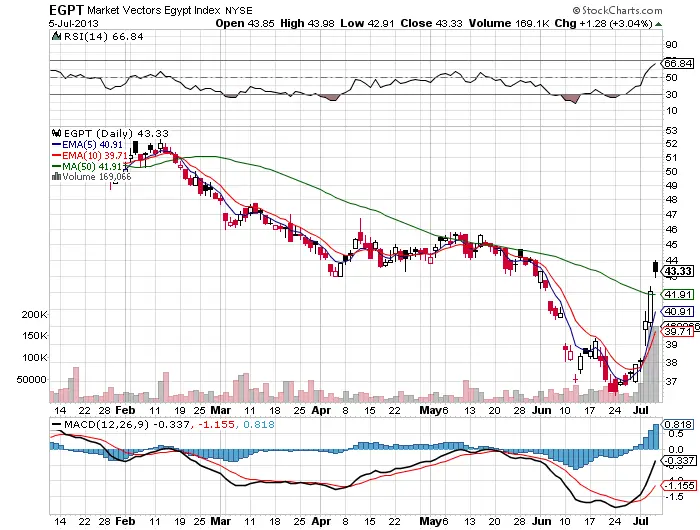Click the RSI area-chart icon
The width and height of the screenshot is (700, 530).
pos(56,37)
